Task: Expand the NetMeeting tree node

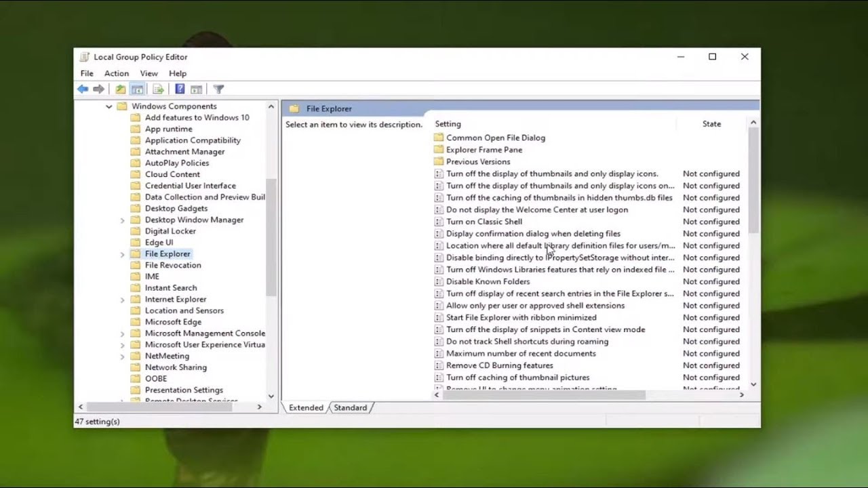Action: click(x=123, y=357)
